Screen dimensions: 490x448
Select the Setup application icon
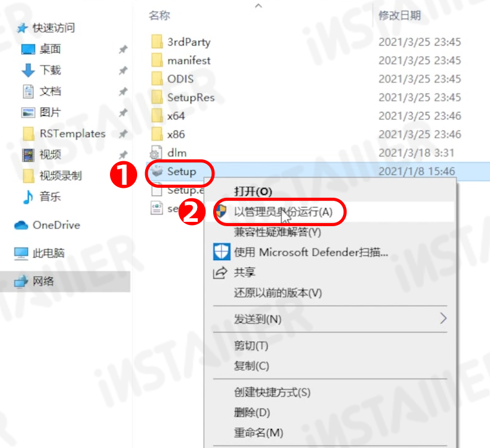point(157,171)
